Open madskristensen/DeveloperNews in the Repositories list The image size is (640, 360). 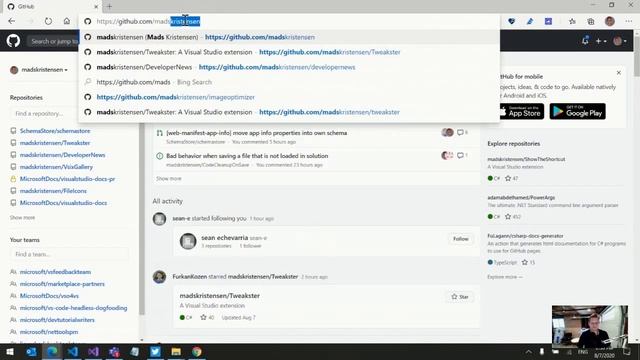coord(62,155)
